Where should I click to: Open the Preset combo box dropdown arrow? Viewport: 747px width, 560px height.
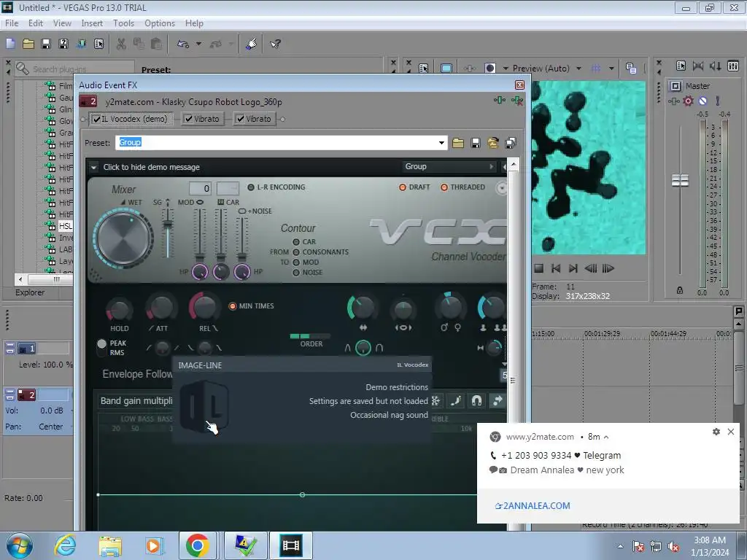click(x=441, y=143)
